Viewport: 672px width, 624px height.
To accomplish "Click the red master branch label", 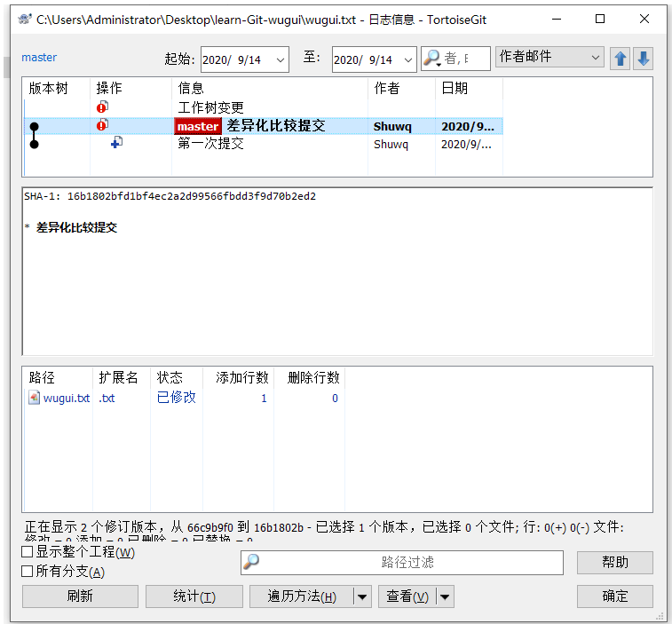I will coord(198,126).
